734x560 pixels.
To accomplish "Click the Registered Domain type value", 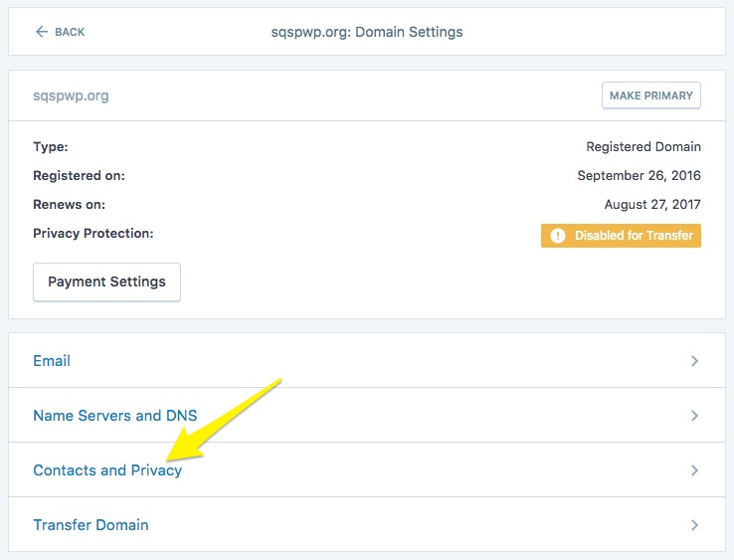I will tap(642, 146).
